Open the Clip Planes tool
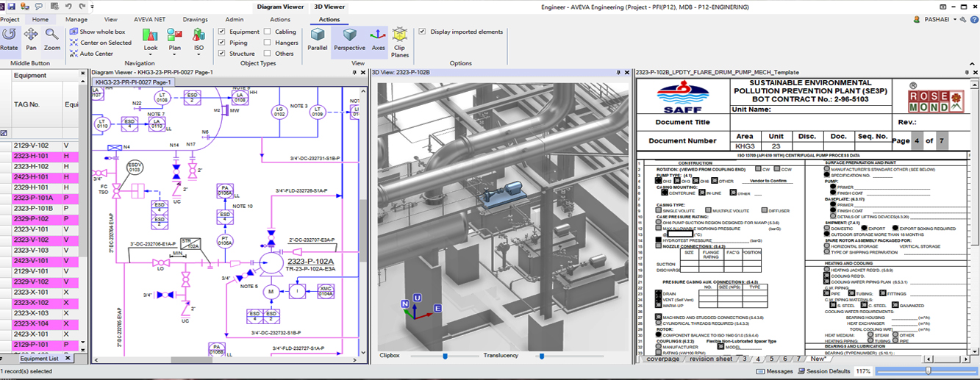Image resolution: width=980 pixels, height=380 pixels. [x=400, y=41]
